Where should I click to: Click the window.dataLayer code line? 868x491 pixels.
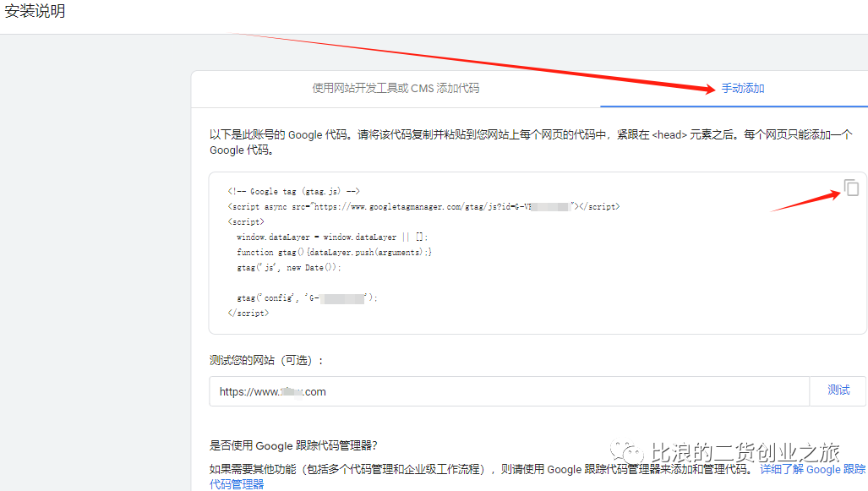[x=332, y=237]
